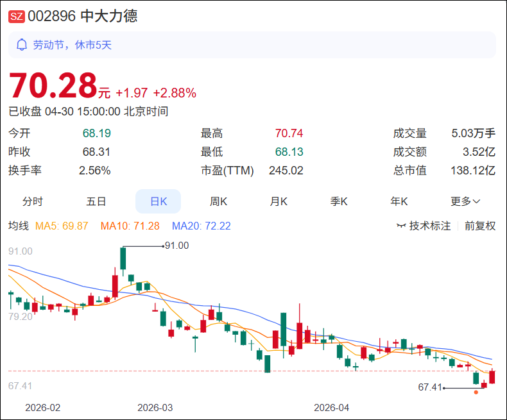507x420 pixels.
Task: Click the orange dot below latest candles
Action: click(x=476, y=392)
